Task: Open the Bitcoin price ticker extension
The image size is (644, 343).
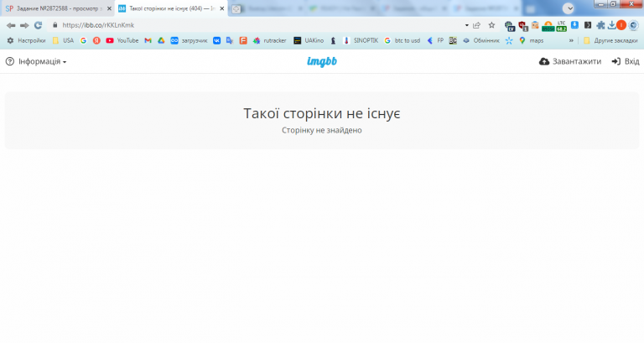Action: point(548,26)
